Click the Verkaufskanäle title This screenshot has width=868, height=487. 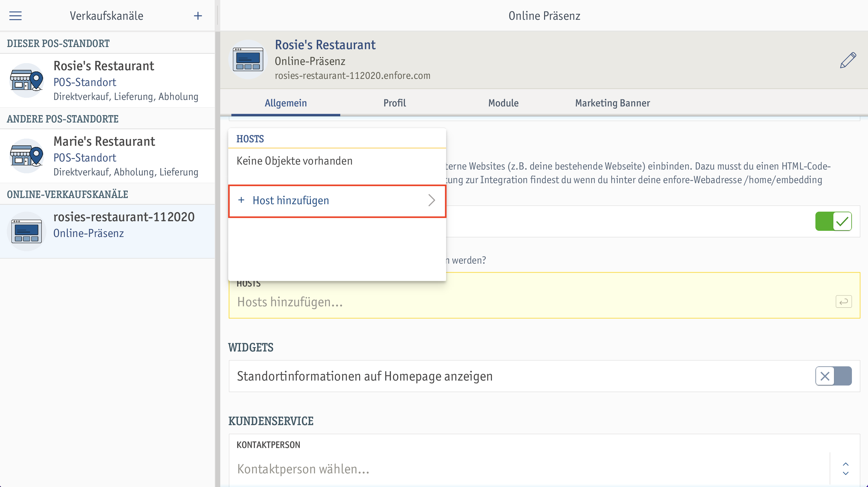click(x=106, y=16)
